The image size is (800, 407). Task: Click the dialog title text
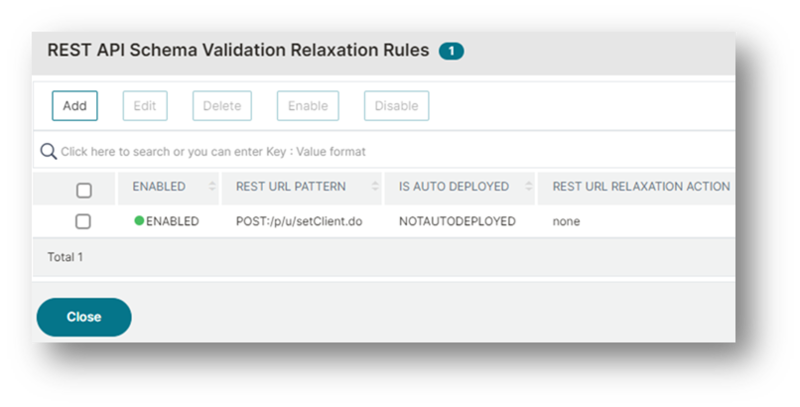click(238, 50)
